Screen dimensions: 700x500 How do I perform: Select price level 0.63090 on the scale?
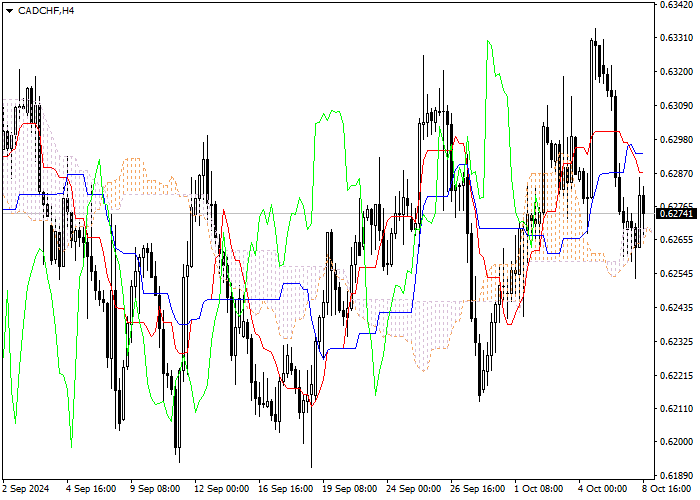click(x=676, y=106)
